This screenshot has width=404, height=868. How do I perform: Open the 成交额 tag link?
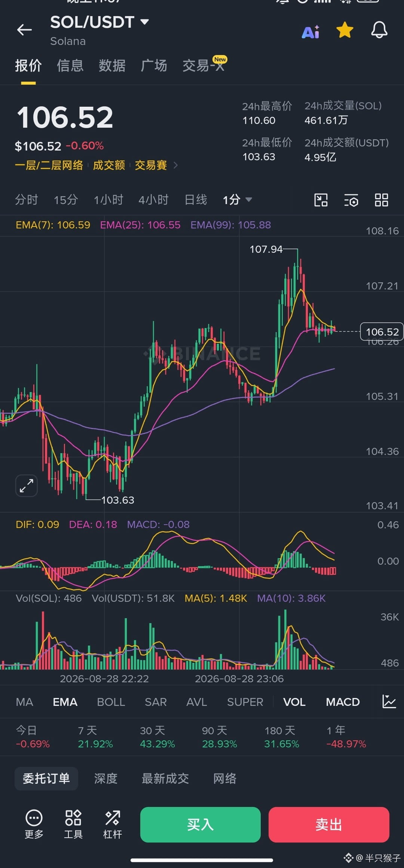click(109, 165)
